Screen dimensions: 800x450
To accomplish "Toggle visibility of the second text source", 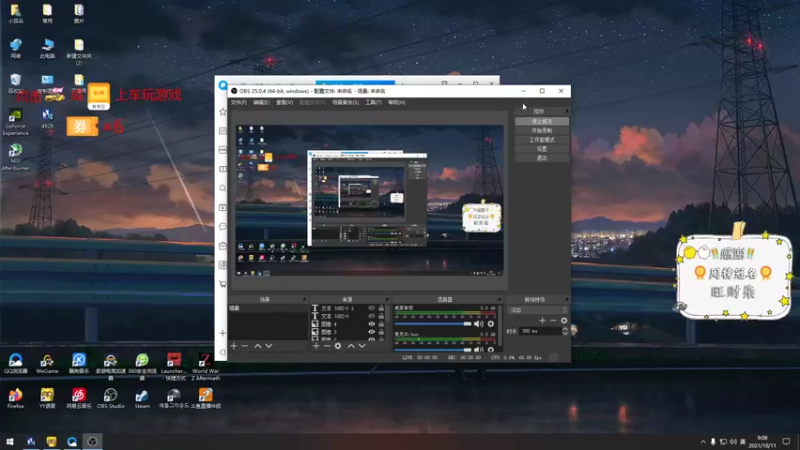I will point(371,316).
